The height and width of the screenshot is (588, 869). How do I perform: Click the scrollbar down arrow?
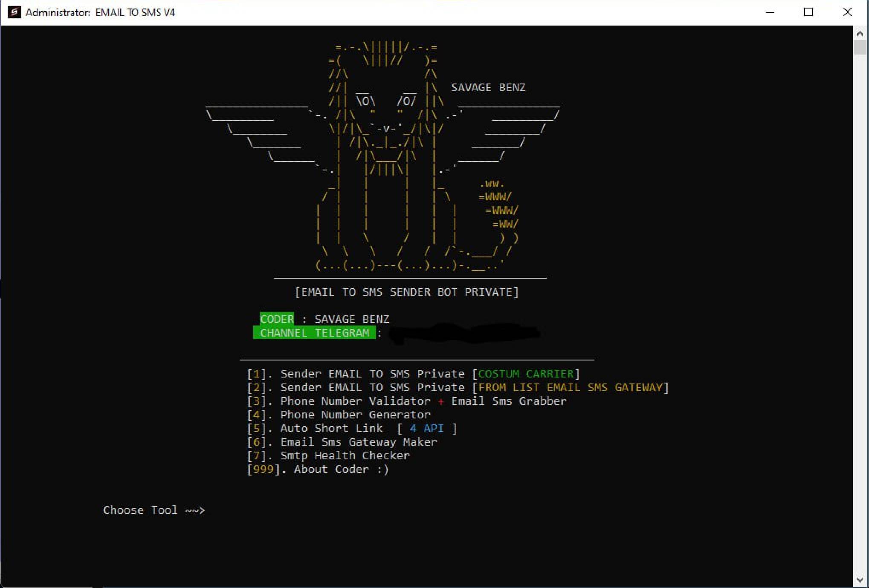(860, 580)
